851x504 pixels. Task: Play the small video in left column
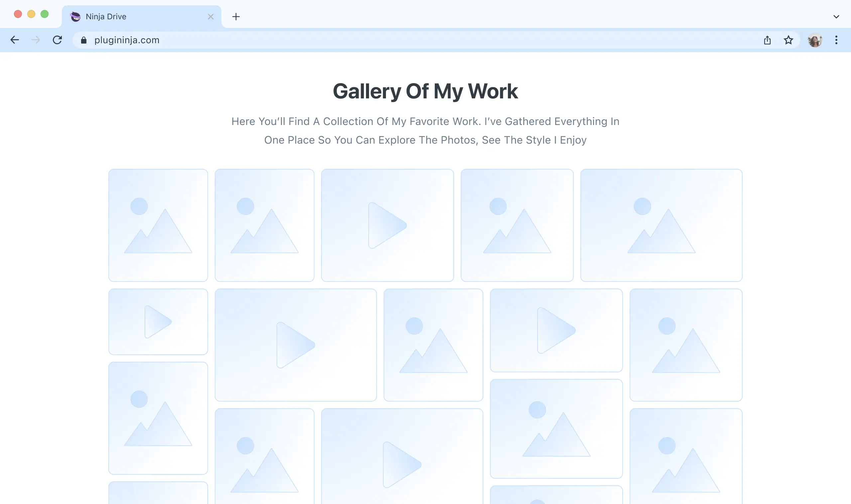[x=158, y=321]
